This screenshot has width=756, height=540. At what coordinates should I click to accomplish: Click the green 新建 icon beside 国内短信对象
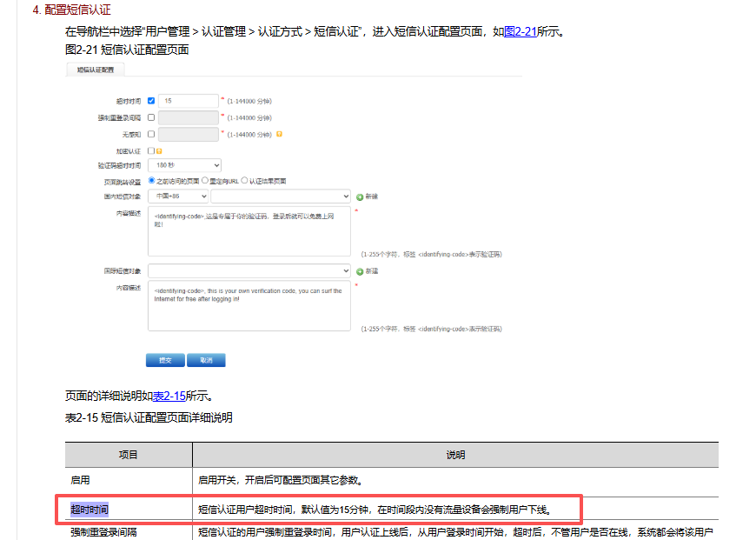(359, 197)
